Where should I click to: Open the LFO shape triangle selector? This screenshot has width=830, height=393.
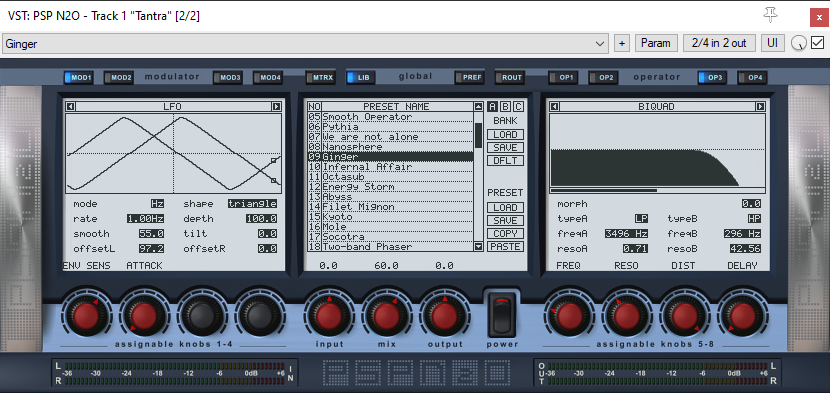click(252, 204)
